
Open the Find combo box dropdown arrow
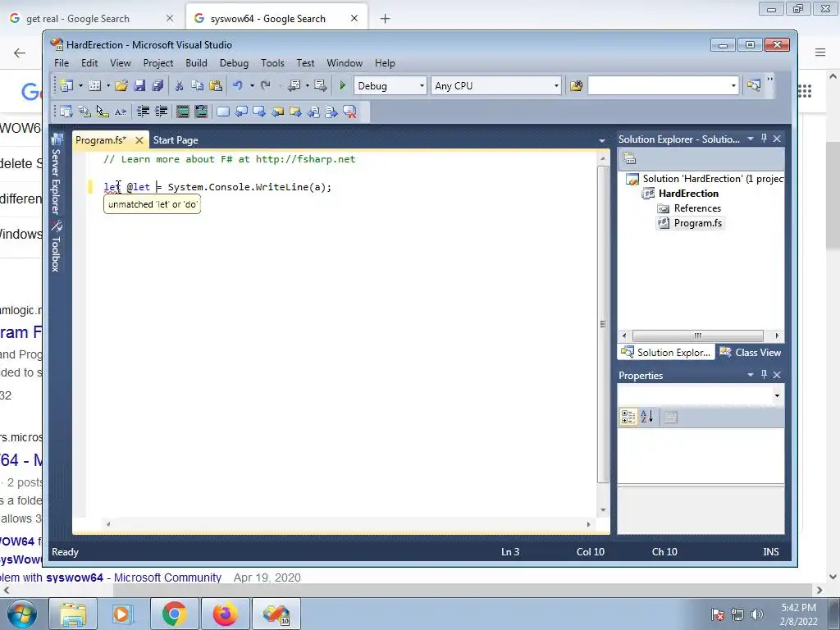pos(733,85)
